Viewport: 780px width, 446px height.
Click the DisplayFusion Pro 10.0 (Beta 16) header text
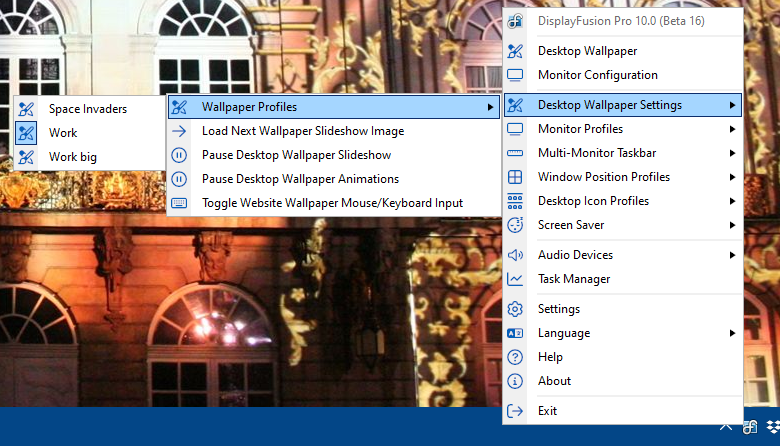(621, 21)
